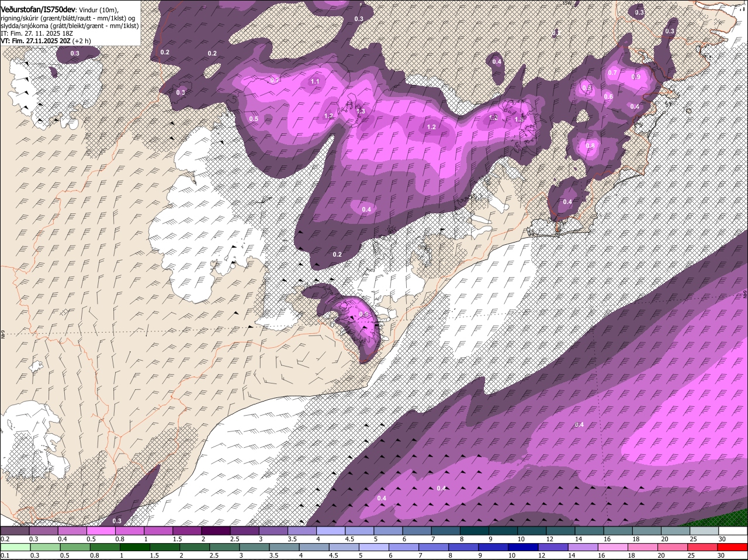Click the 'rigning/skúrir' legend description line

click(x=69, y=18)
